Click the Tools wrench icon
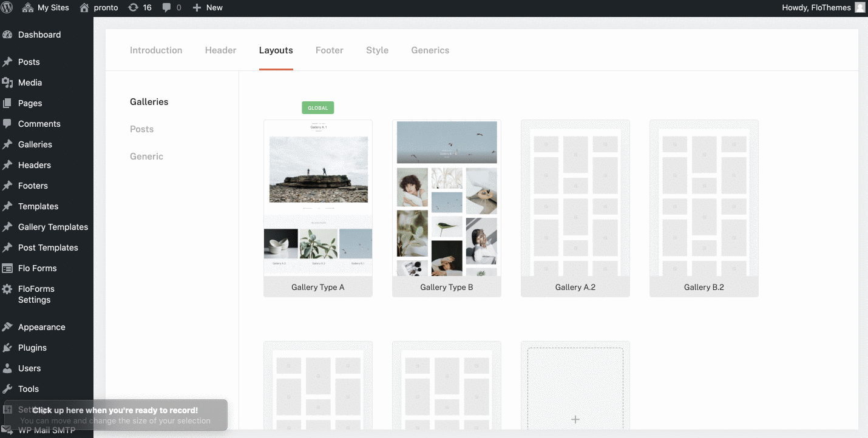The image size is (868, 438). point(7,389)
